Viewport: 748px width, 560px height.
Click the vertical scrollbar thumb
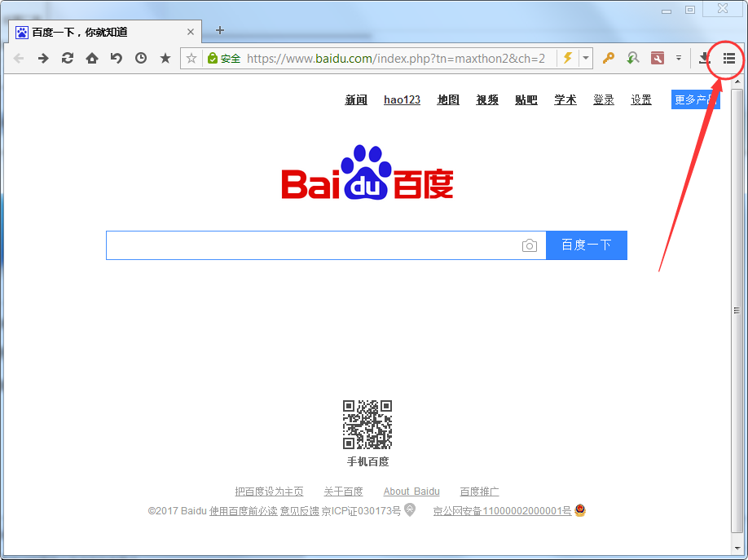737,311
